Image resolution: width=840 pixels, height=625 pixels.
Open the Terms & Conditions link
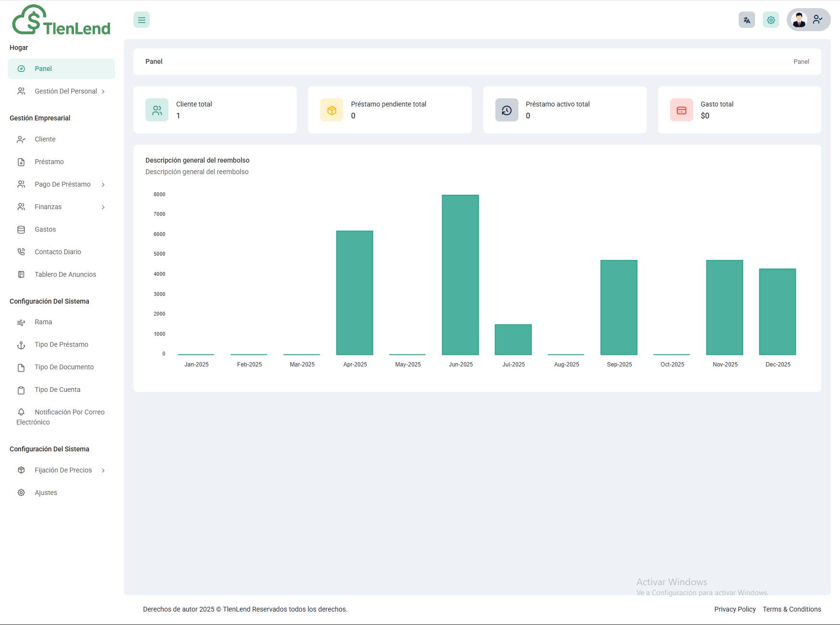(x=792, y=609)
